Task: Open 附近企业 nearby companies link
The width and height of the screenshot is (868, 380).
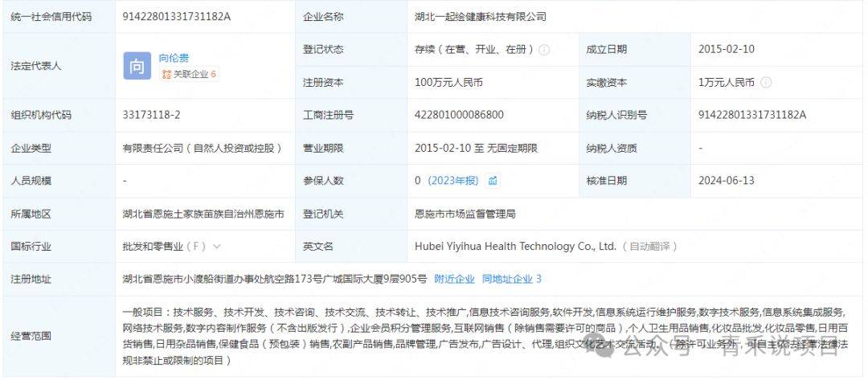Action: click(x=454, y=280)
